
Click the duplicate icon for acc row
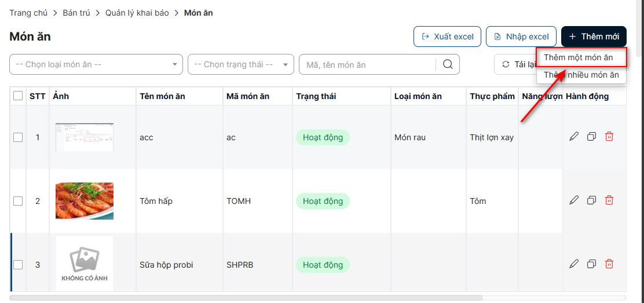tap(591, 137)
